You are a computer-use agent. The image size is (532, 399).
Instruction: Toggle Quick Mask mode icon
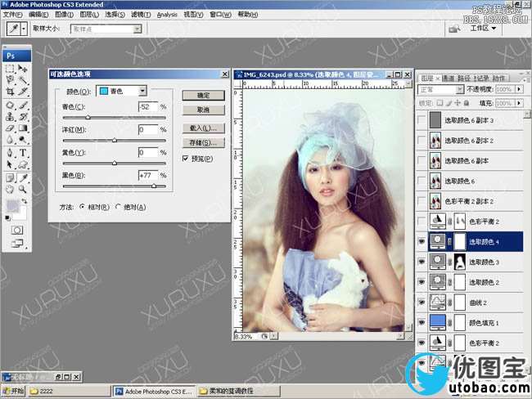(x=17, y=231)
